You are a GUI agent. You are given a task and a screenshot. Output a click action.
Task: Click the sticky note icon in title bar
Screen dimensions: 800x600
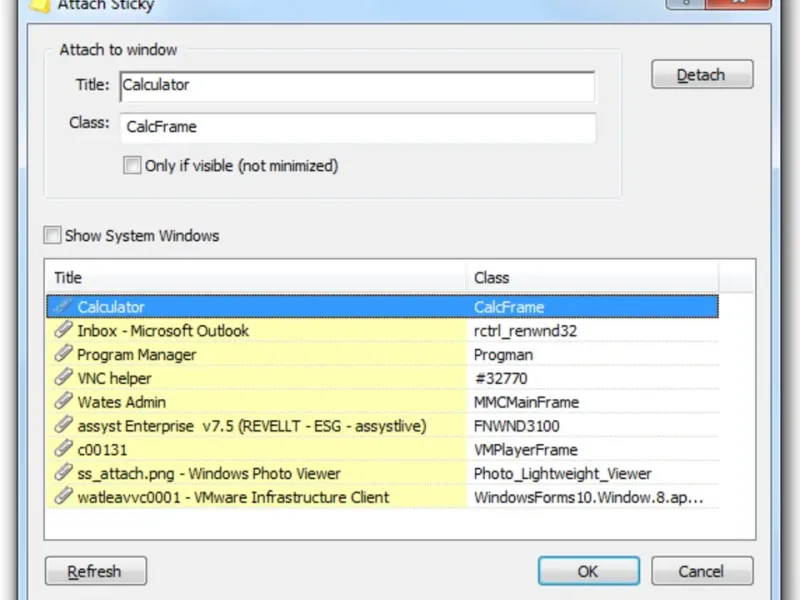[x=39, y=6]
